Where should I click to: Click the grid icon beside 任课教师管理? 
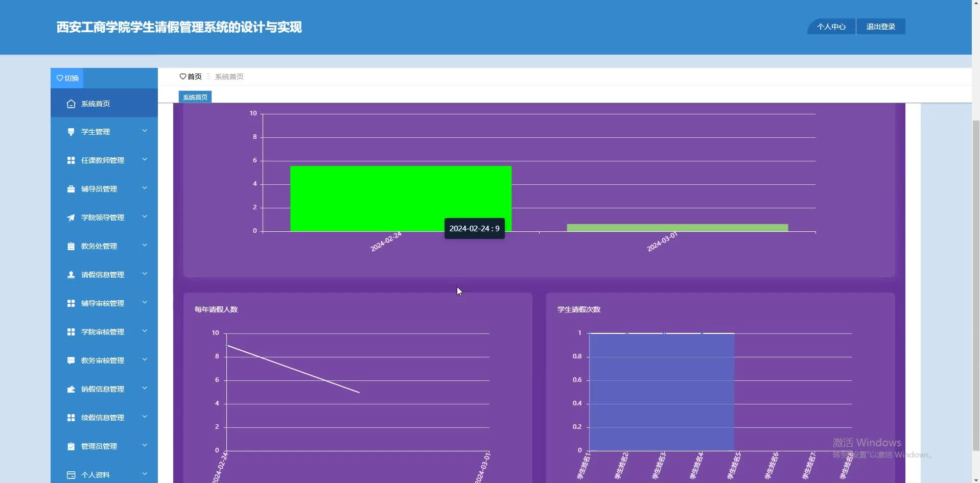click(71, 160)
